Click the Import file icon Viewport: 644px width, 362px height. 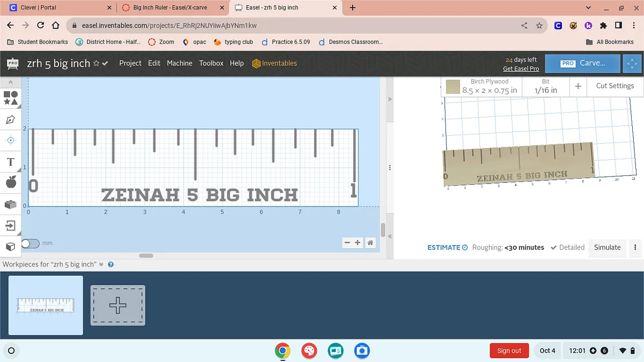click(x=11, y=225)
